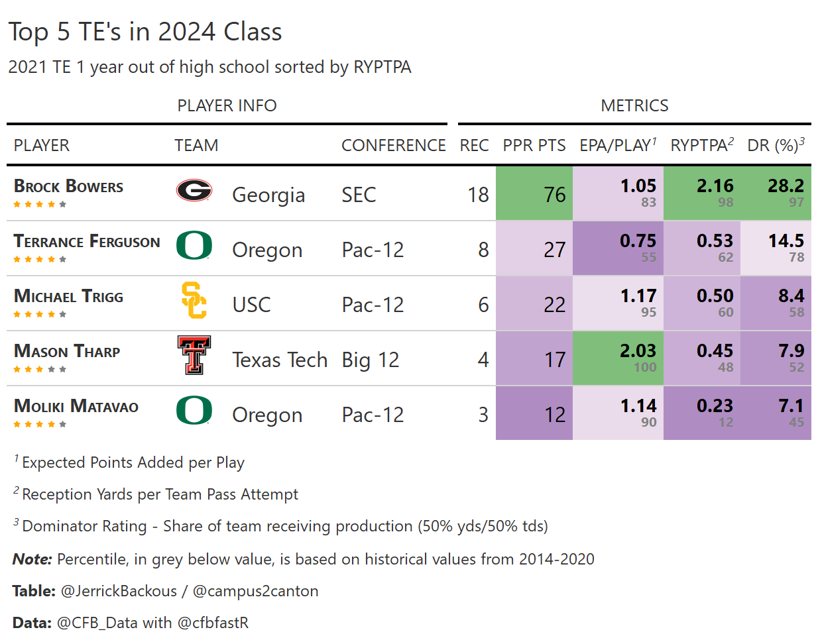Click the Oregon logo in Moliki Matavao's row
Screen dimensions: 818x644
point(194,411)
